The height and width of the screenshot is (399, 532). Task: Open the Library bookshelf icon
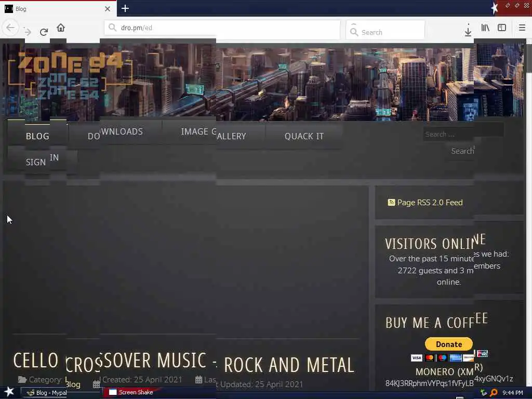coord(485,28)
